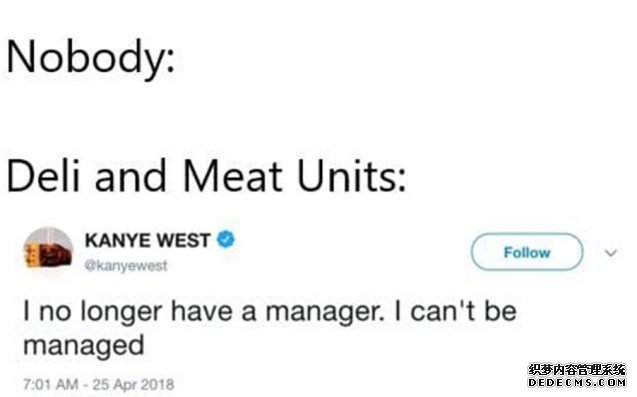Viewport: 637px width, 397px height.
Task: Click the Chinese 织梦内容管理系统 watermark text
Action: pos(577,369)
